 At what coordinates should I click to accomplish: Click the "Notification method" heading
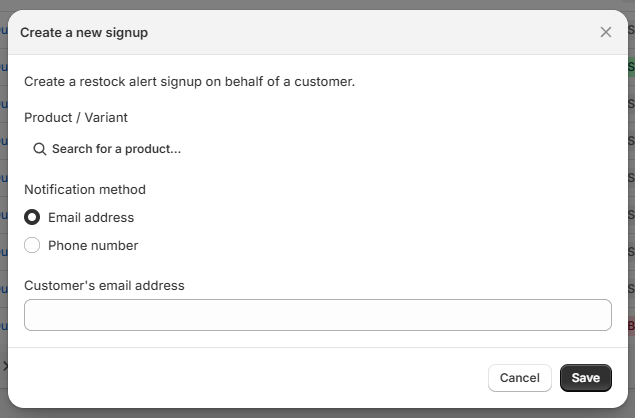point(85,189)
